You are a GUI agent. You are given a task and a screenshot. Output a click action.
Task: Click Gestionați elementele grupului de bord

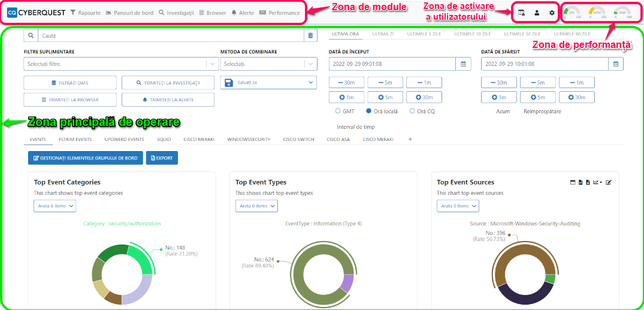86,158
